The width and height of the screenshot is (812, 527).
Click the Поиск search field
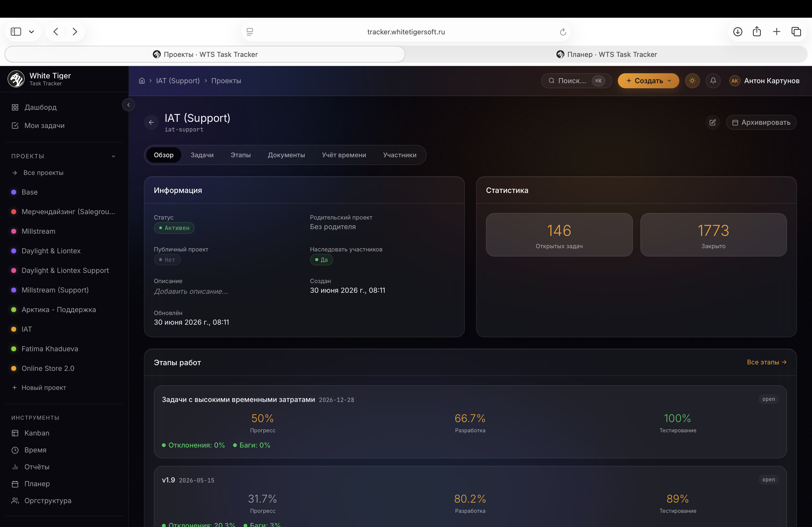pyautogui.click(x=576, y=81)
